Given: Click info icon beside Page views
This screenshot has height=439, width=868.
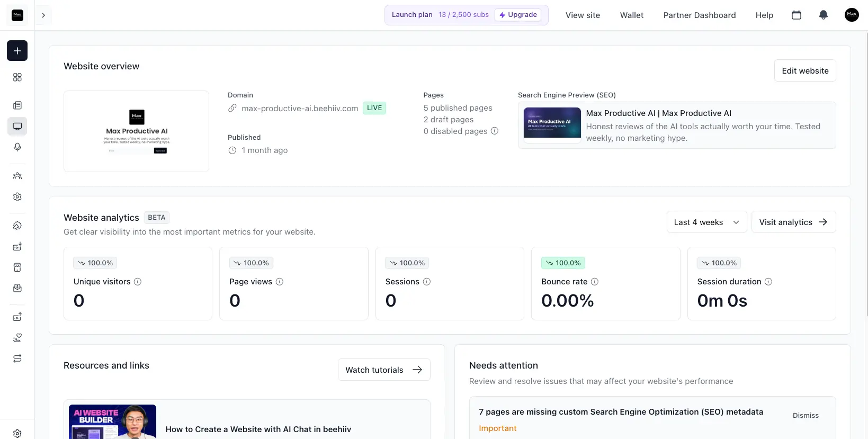Looking at the screenshot, I should pyautogui.click(x=280, y=282).
